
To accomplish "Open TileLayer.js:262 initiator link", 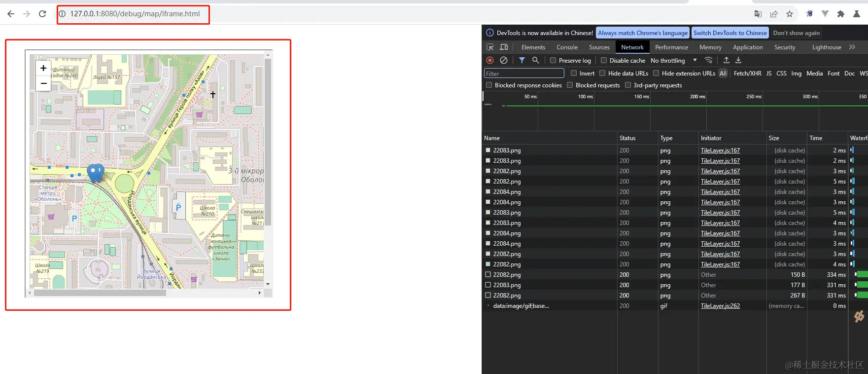I will (x=720, y=306).
